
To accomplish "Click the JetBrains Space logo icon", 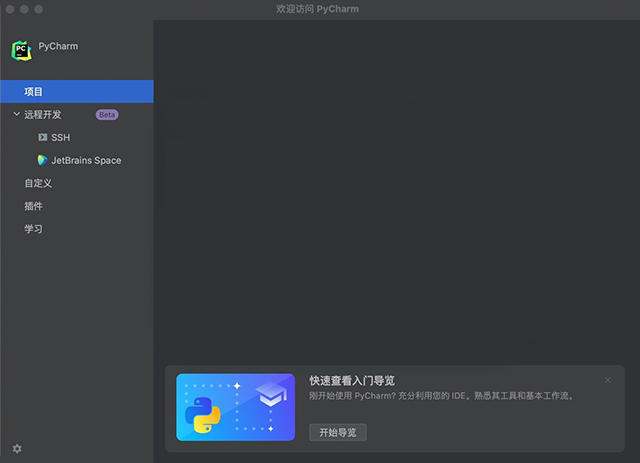I will point(42,160).
